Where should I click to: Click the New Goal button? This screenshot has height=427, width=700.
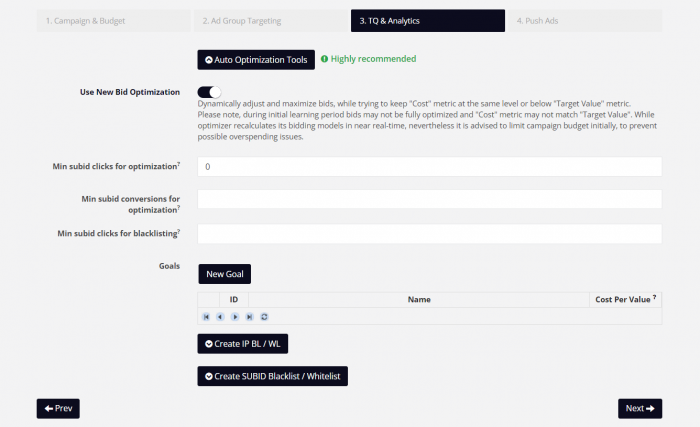click(x=225, y=274)
